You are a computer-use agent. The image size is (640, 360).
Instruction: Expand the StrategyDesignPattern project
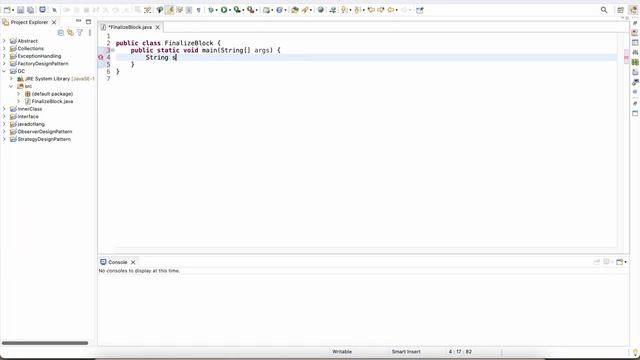click(4, 139)
